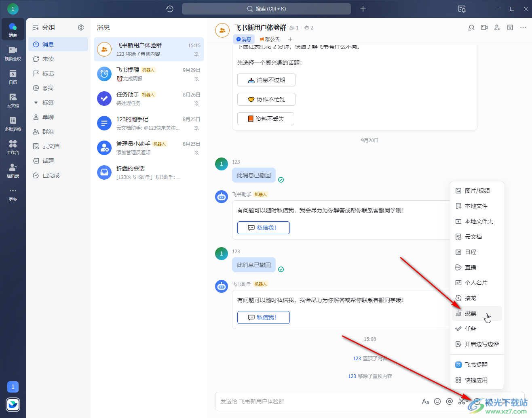
Task: Click the Feishu app icon at the sidebar bottom
Action: click(x=13, y=405)
